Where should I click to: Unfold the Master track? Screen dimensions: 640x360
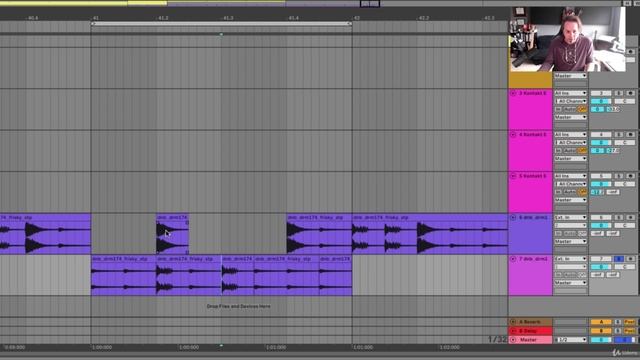[513, 340]
